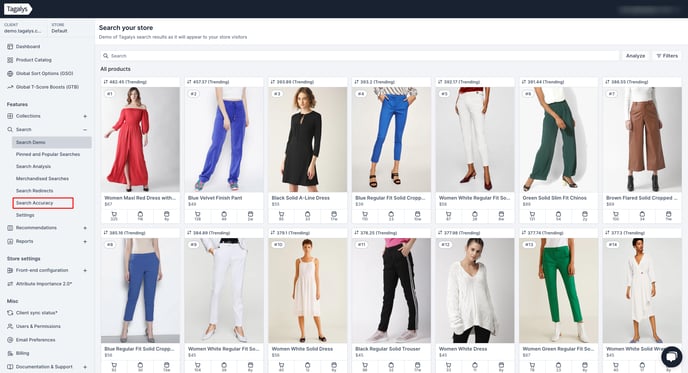Open the Black Solid A-Line Dress thumbnail
Viewport: 688px width, 373px height.
click(308, 139)
